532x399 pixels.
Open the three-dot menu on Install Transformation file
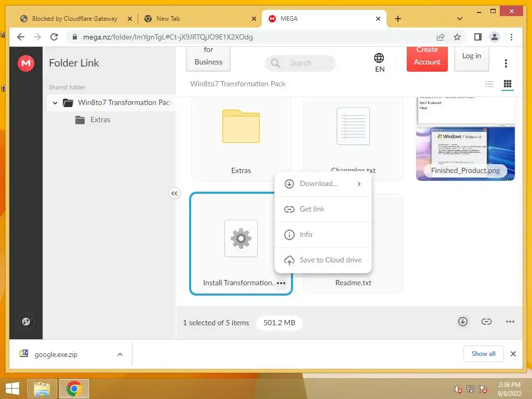click(x=281, y=283)
